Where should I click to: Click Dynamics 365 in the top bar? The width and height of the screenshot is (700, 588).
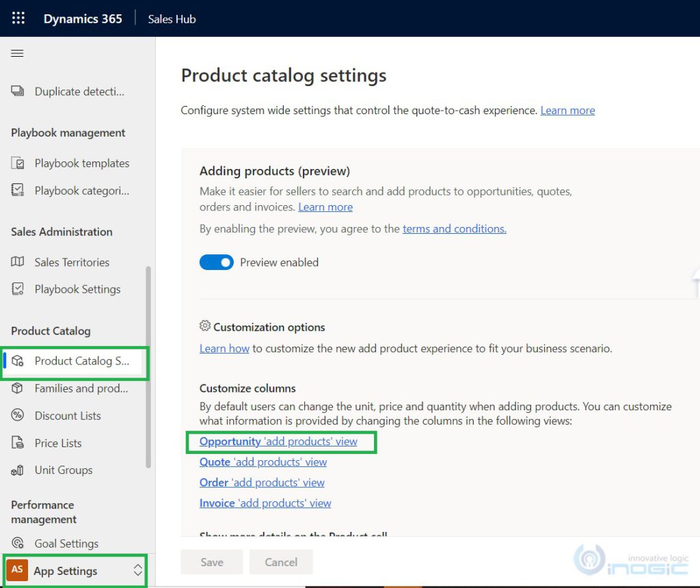coord(82,18)
